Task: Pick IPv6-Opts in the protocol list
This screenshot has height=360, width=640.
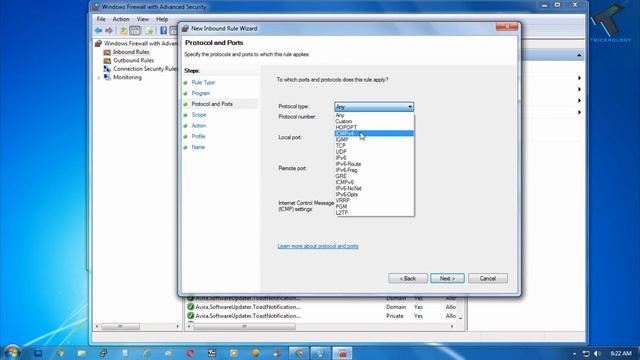Action: coord(374,194)
